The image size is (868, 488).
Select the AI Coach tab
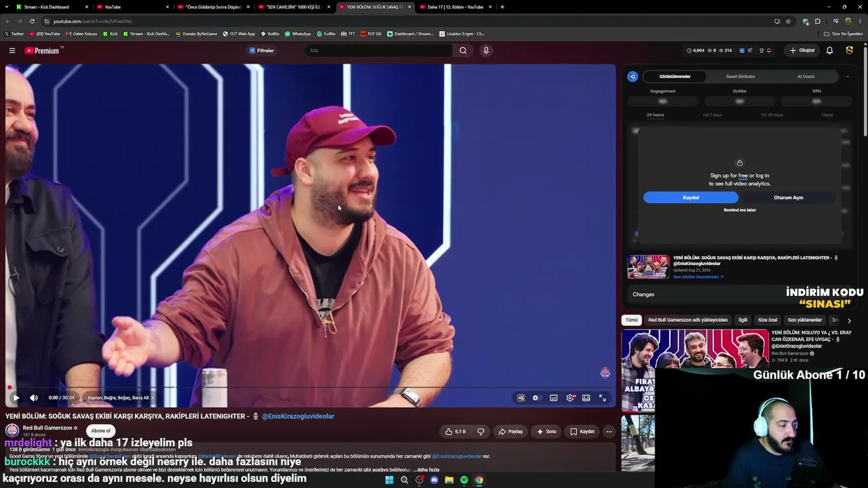coord(806,77)
